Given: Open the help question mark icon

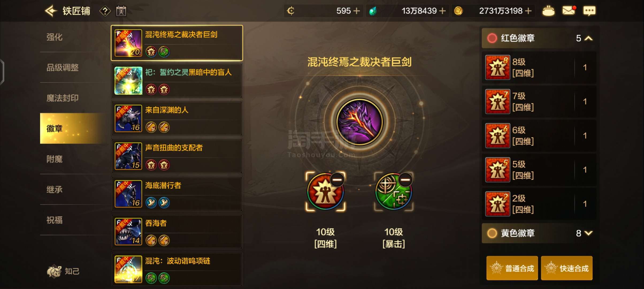Looking at the screenshot, I should (105, 11).
